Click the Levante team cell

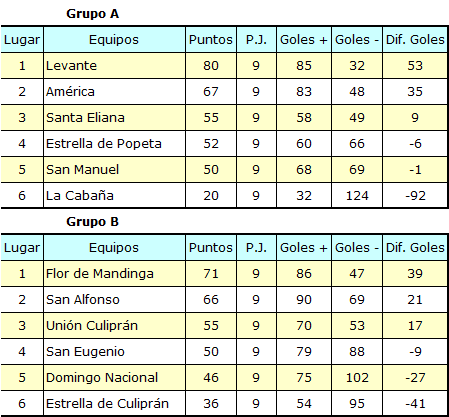coord(114,66)
